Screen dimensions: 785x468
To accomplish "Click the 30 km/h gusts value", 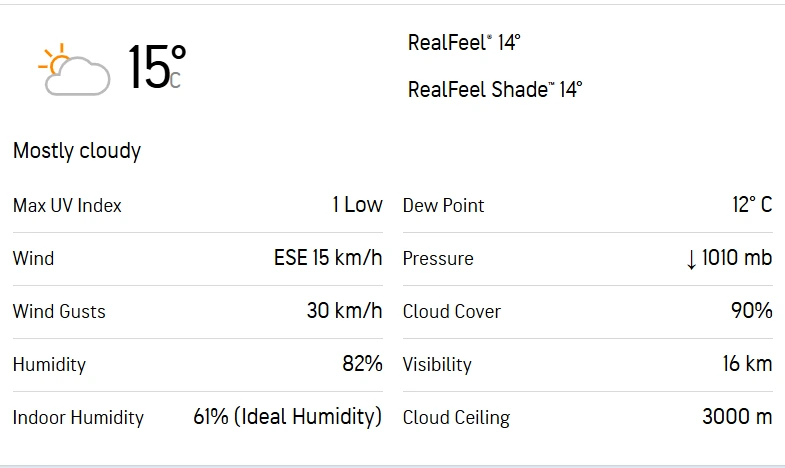I will 344,311.
